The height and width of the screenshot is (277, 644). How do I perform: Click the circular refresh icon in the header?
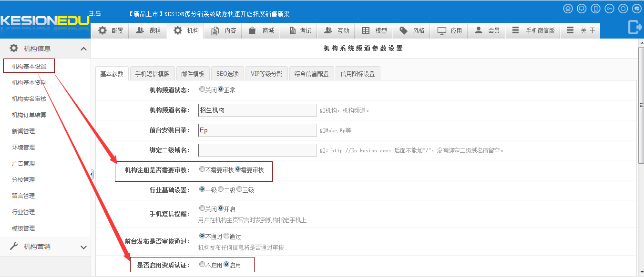pos(623,9)
